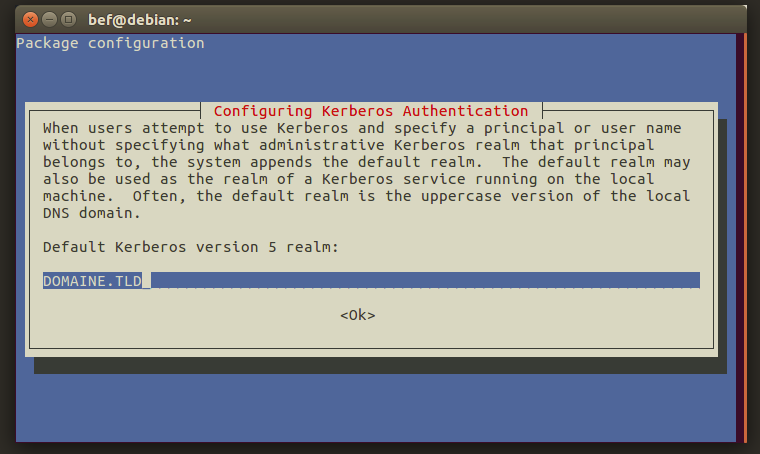Image resolution: width=760 pixels, height=454 pixels.
Task: Click the line starting 'belongs to, the system'
Action: pos(366,162)
